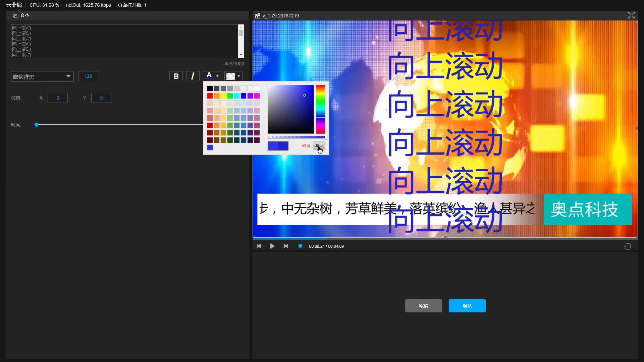
Task: Play the video preview
Action: [x=272, y=246]
